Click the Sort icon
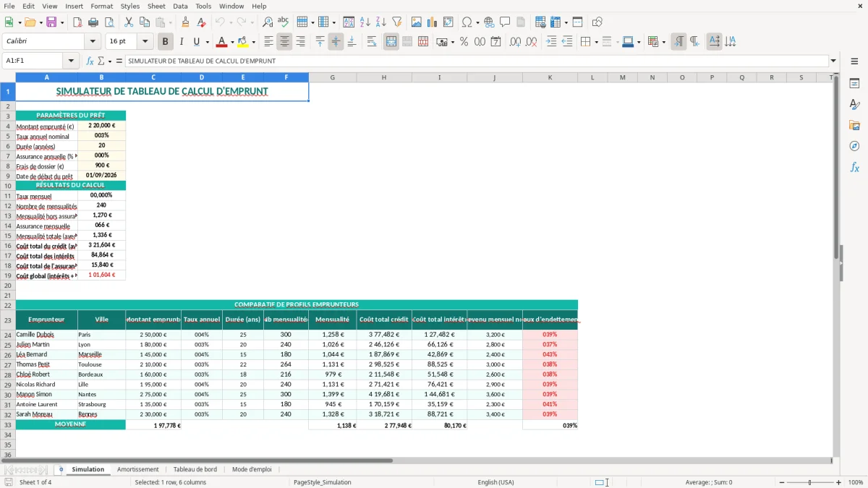This screenshot has height=488, width=868. [x=349, y=22]
